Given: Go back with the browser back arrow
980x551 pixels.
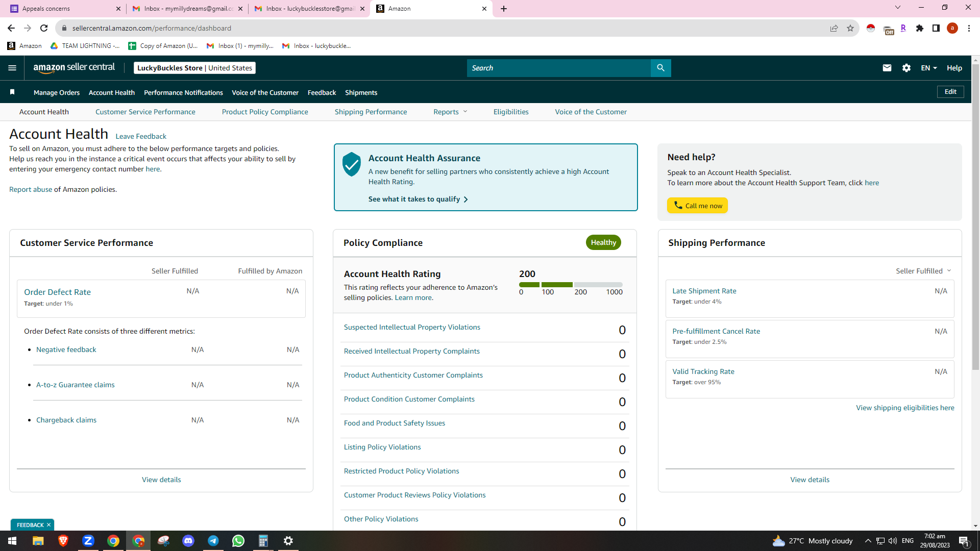Looking at the screenshot, I should 11,28.
